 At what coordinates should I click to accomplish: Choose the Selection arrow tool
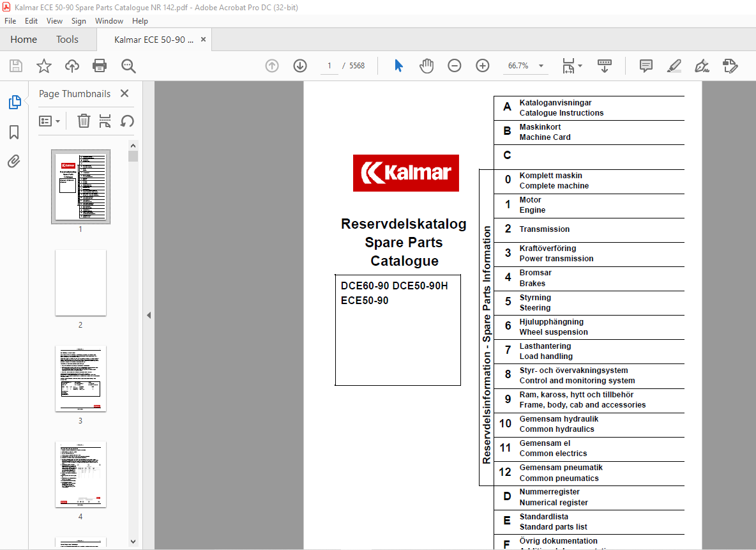pos(398,66)
